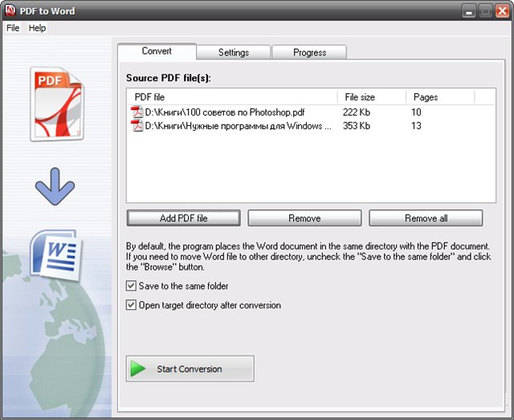514x420 pixels.
Task: Sort by the PDF file column header
Action: click(x=232, y=97)
